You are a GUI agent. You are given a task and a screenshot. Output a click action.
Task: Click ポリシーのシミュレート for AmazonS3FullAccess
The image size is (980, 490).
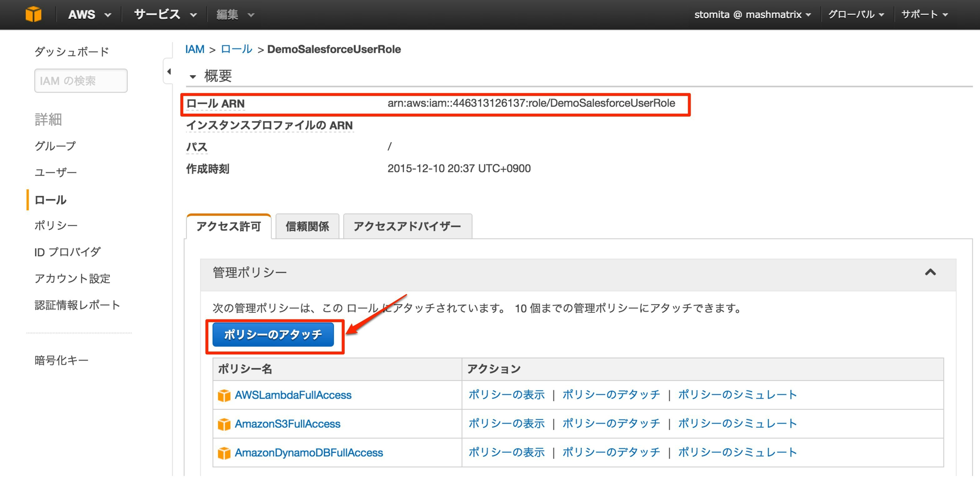[x=737, y=424]
